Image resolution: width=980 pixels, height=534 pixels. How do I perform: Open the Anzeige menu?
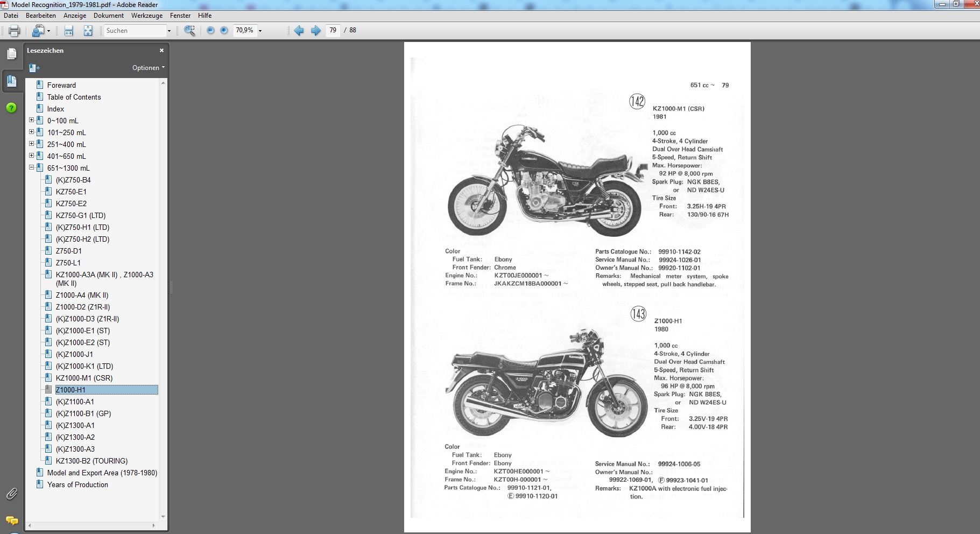75,16
